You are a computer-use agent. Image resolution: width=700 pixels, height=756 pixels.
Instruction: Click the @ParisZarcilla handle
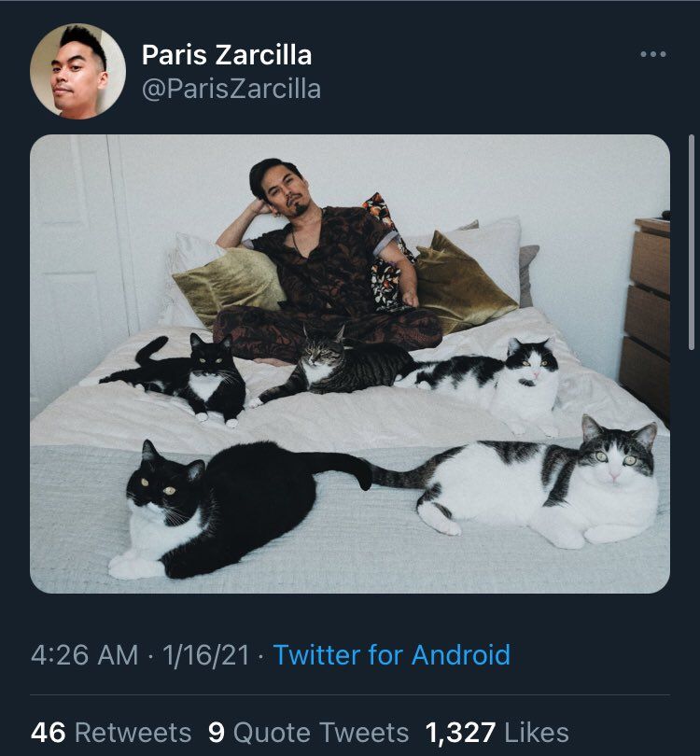[231, 90]
